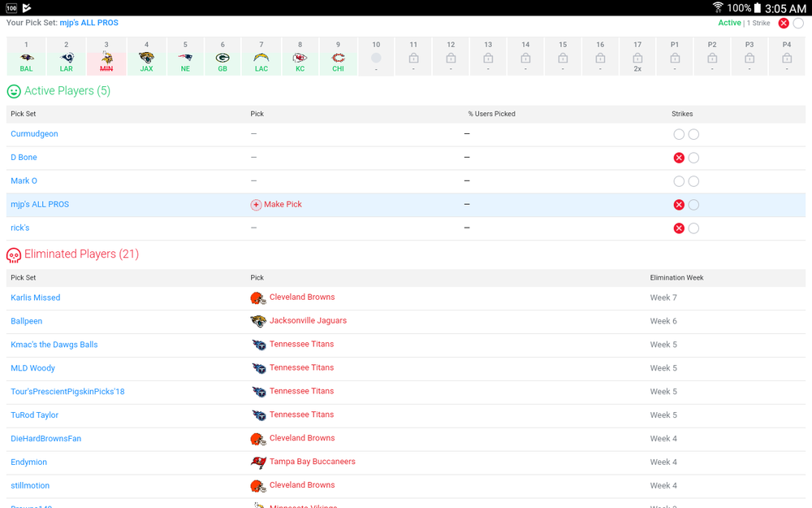Click the Eliminated Players skull icon
Image resolution: width=812 pixels, height=508 pixels.
[x=14, y=255]
